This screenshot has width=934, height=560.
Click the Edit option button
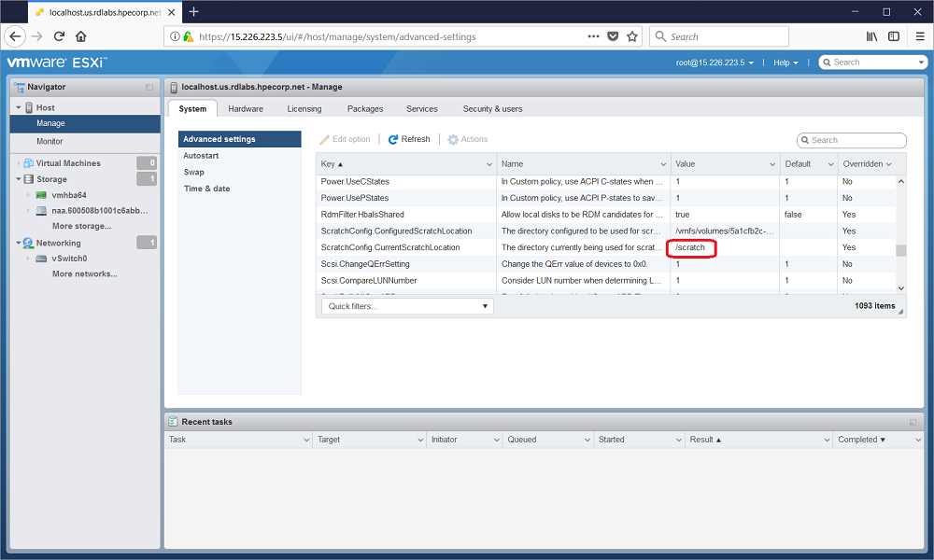point(345,139)
